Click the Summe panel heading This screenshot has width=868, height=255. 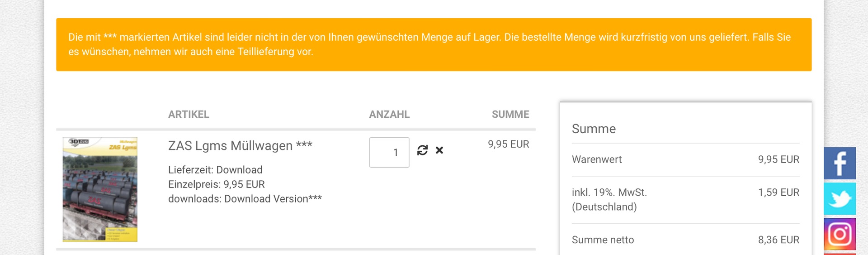pyautogui.click(x=594, y=129)
